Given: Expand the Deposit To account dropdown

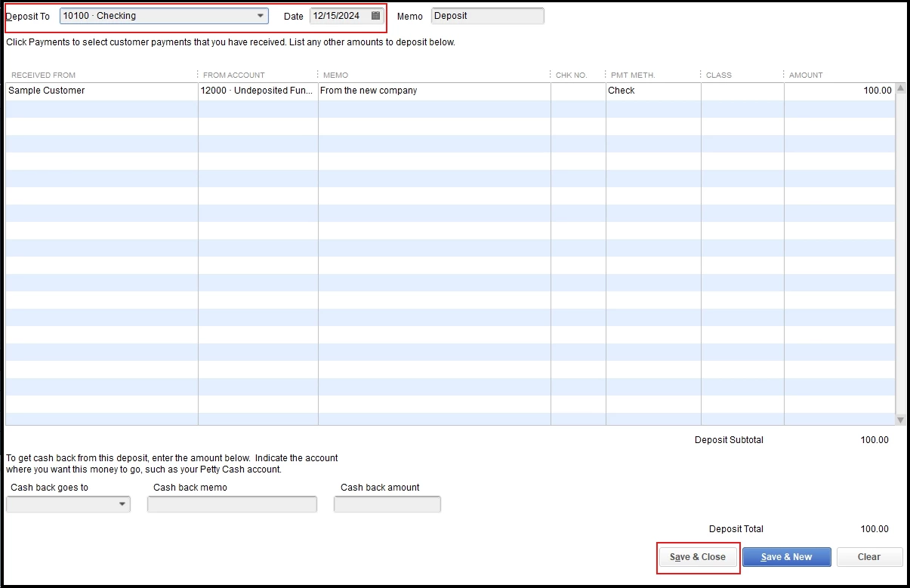Looking at the screenshot, I should click(261, 16).
